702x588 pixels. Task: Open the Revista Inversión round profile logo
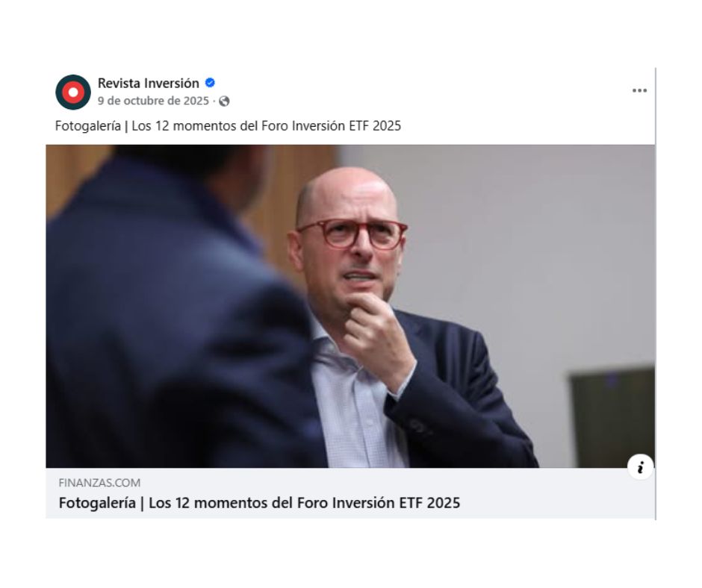pos(73,93)
